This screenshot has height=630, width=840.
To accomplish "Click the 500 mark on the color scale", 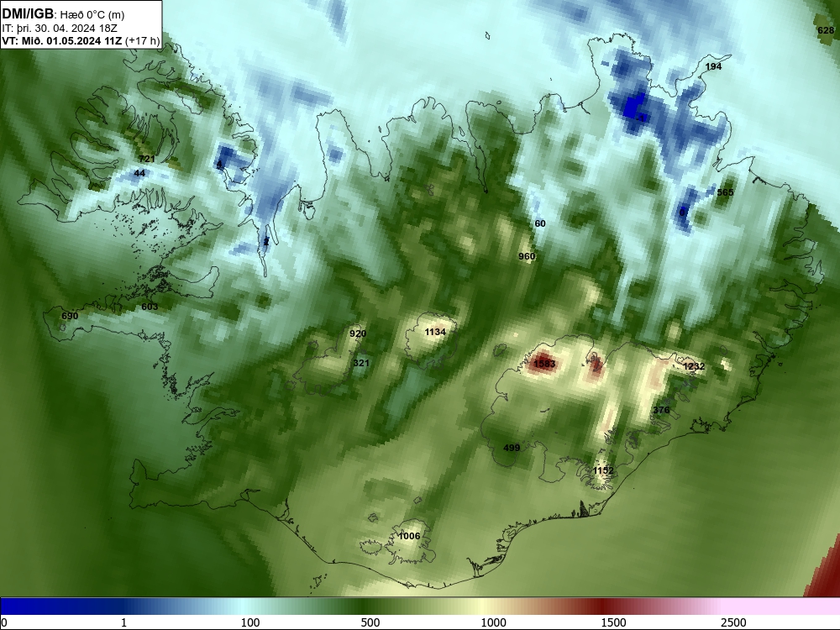I will coord(370,622).
